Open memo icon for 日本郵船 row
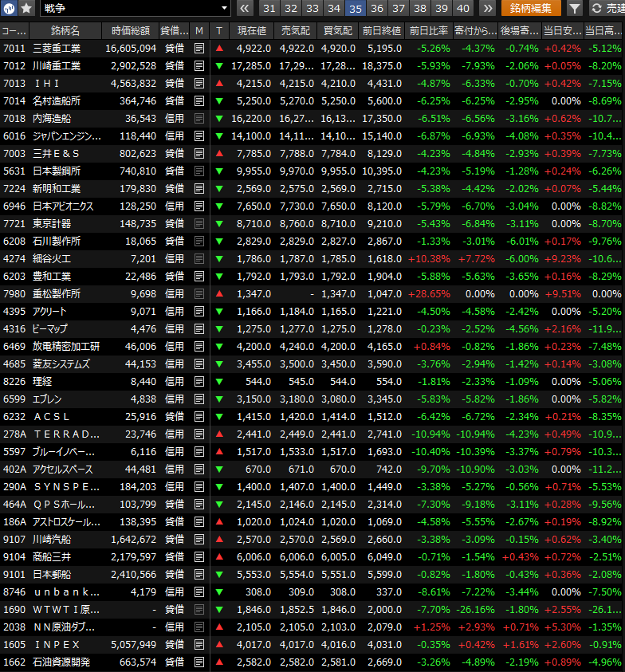This screenshot has width=625, height=672. (x=199, y=575)
